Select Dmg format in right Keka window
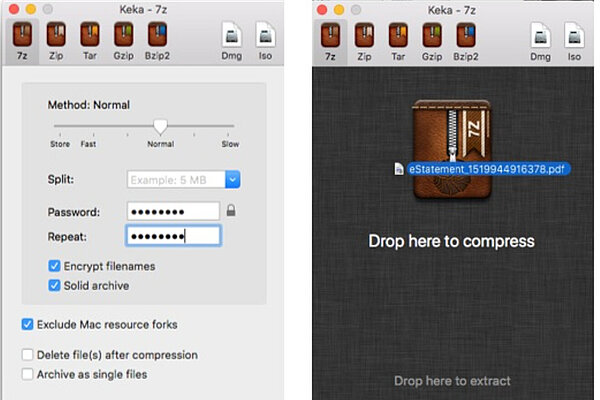This screenshot has height=400, width=600. click(x=540, y=42)
